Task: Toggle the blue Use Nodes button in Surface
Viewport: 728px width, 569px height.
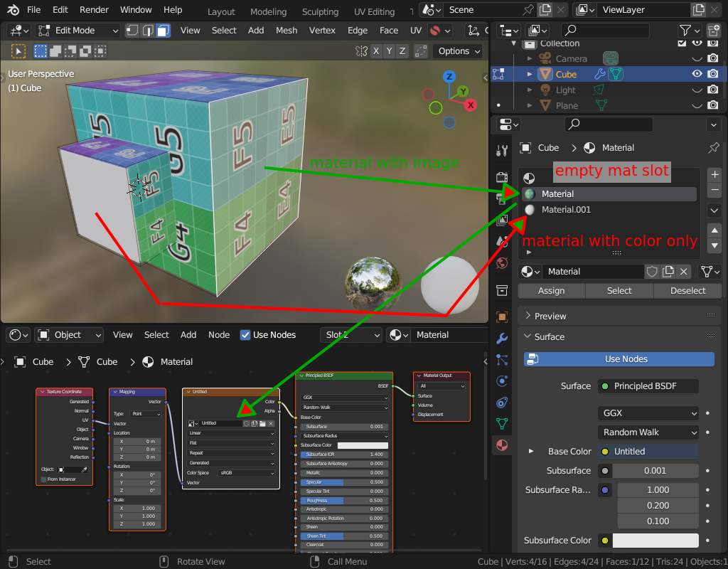Action: (x=619, y=359)
